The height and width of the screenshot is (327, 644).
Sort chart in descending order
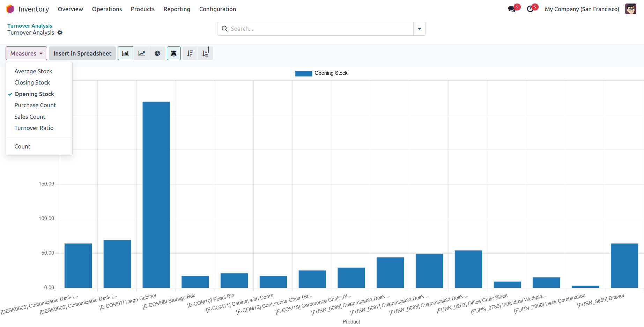[190, 53]
